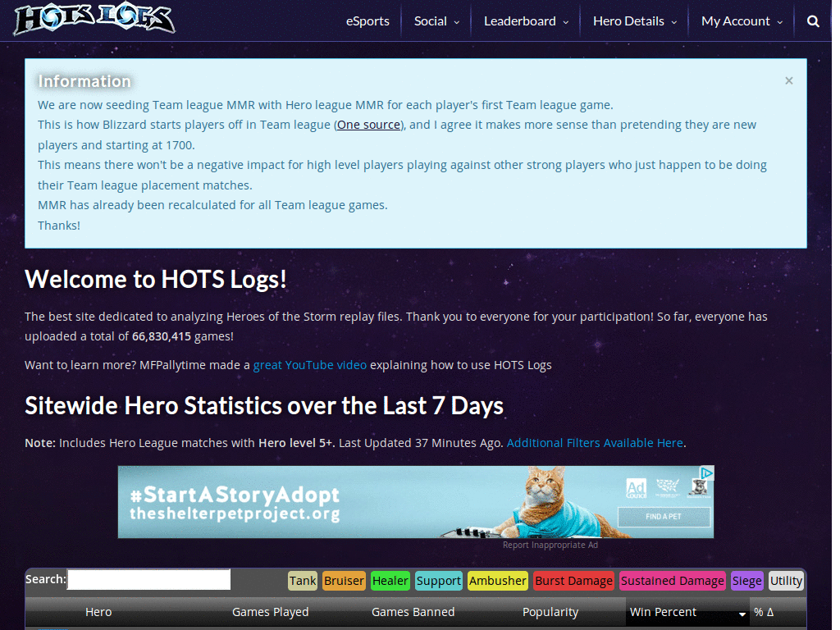Sort table by Games Banned

(x=413, y=612)
